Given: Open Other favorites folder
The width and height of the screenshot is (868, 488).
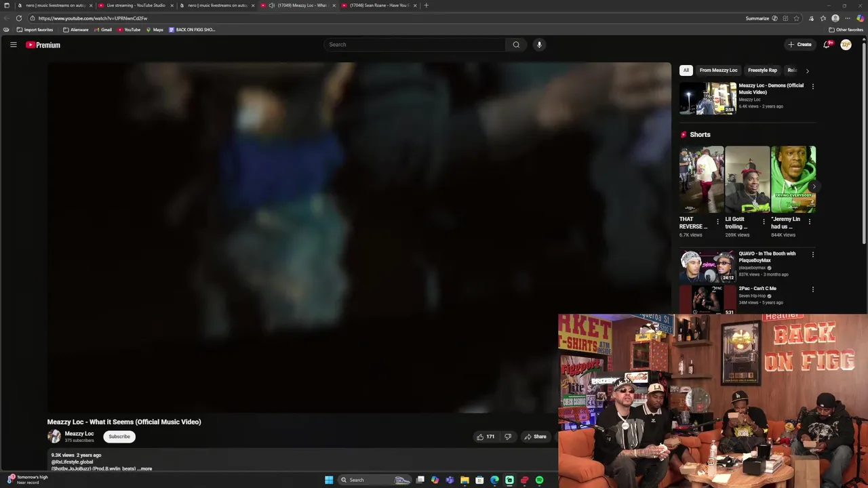Looking at the screenshot, I should pos(846,30).
